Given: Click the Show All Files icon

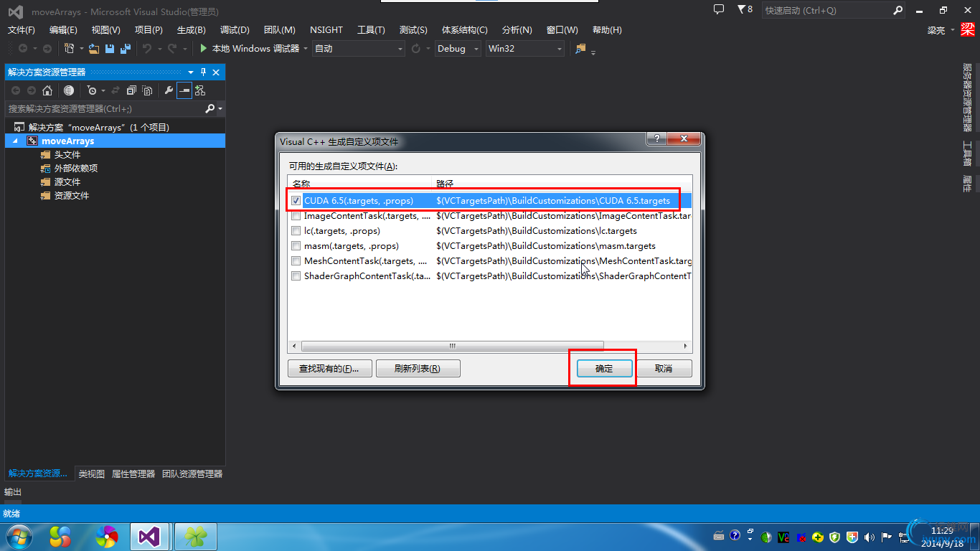Looking at the screenshot, I should tap(147, 90).
